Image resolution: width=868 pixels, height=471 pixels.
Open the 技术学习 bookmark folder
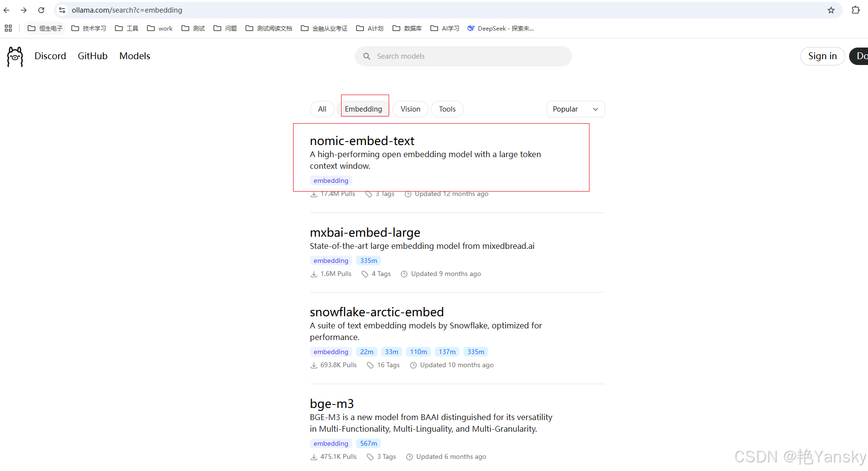point(89,28)
